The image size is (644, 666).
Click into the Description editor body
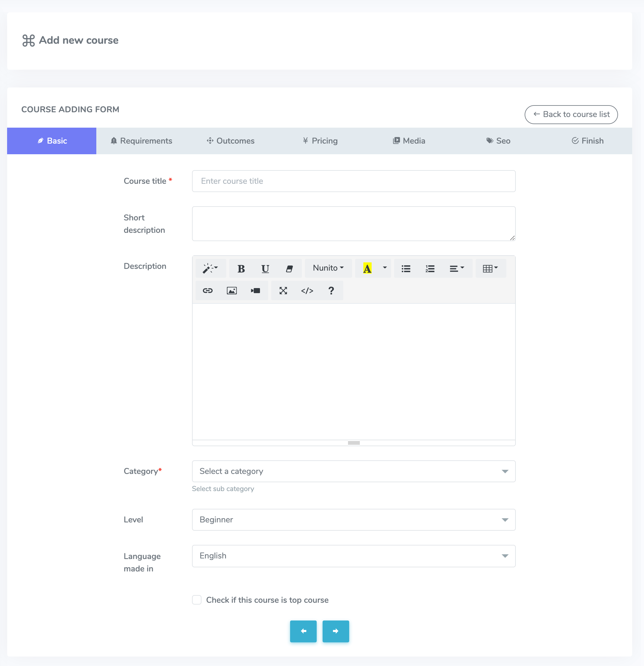354,372
